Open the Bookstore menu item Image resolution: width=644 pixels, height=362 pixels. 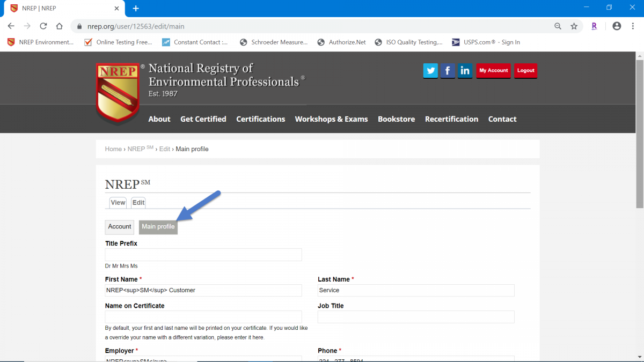pos(397,119)
